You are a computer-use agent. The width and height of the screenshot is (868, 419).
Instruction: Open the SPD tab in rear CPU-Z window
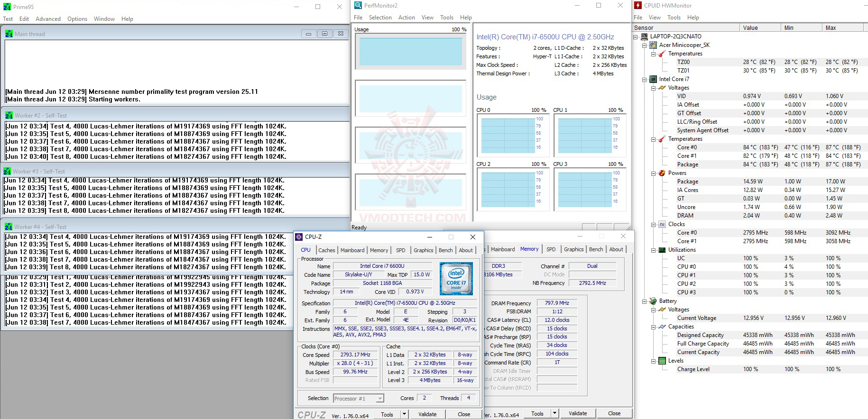[551, 249]
